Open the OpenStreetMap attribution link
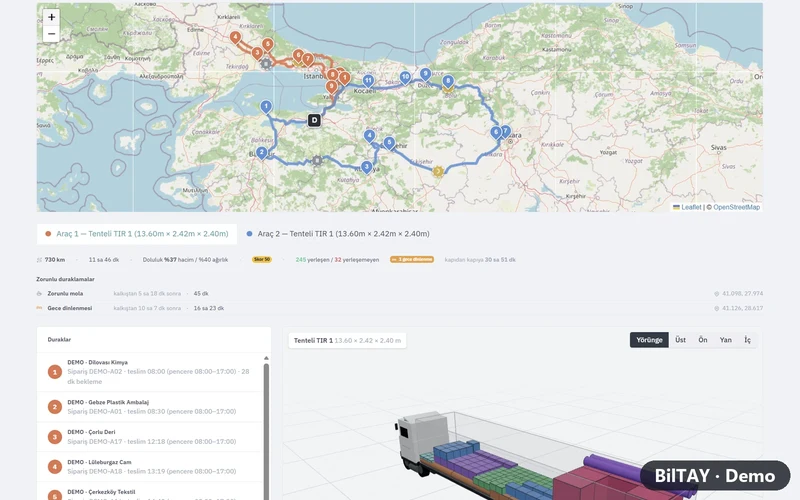 736,207
